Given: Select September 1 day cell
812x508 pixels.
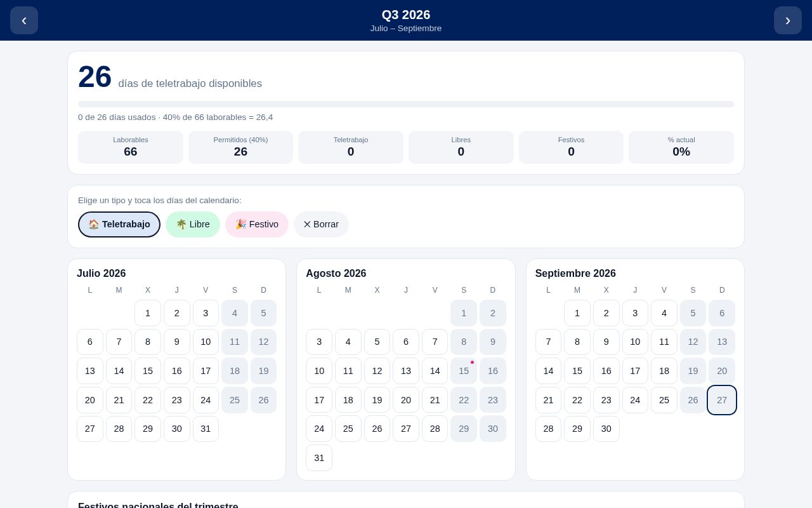Looking at the screenshot, I should click(x=577, y=313).
